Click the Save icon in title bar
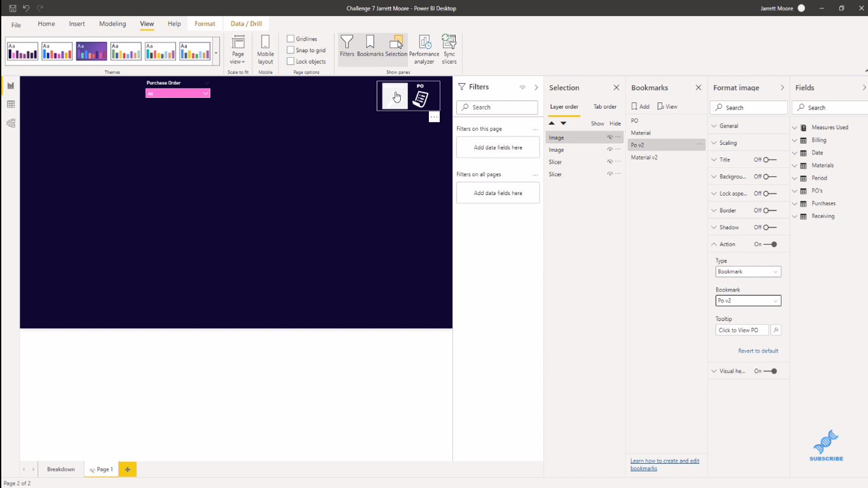 click(13, 8)
